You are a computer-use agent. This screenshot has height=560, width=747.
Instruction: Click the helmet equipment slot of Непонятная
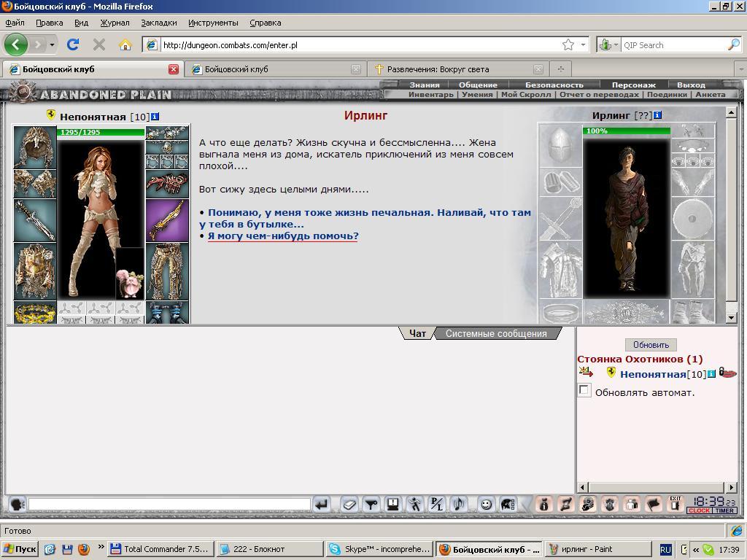click(x=35, y=147)
